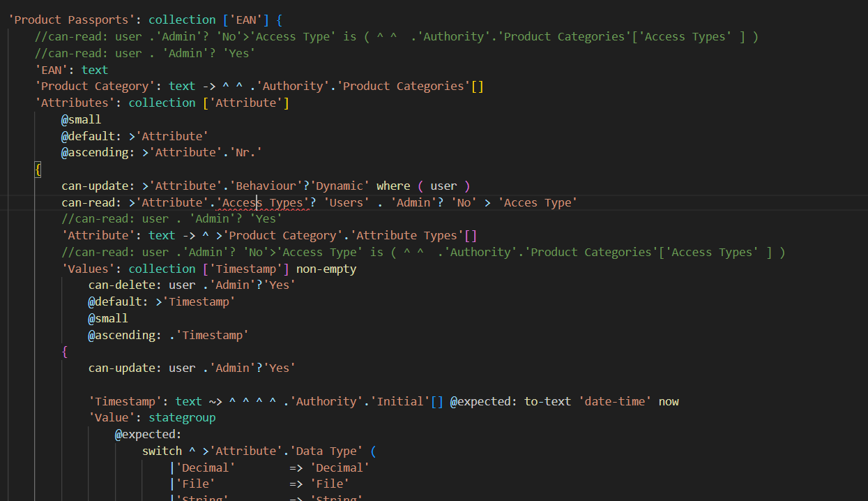Click 'Acces Type' at end of can-read line
The width and height of the screenshot is (868, 501).
coord(538,202)
